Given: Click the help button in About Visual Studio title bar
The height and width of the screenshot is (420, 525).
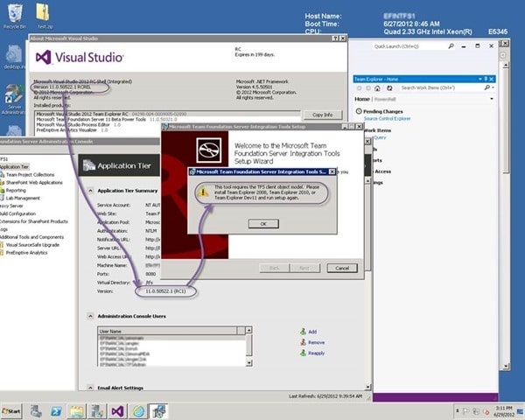Looking at the screenshot, I should click(335, 38).
